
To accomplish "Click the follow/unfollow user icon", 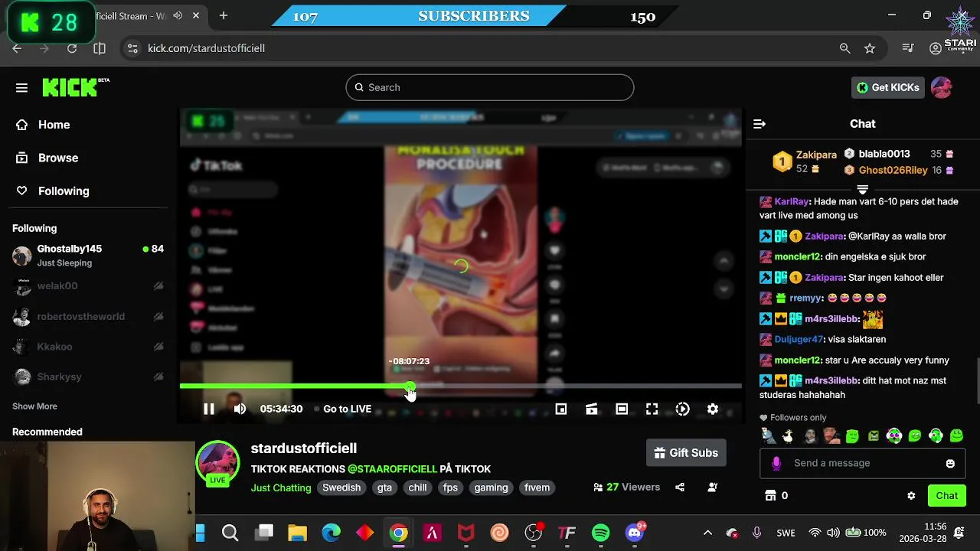I will 712,487.
